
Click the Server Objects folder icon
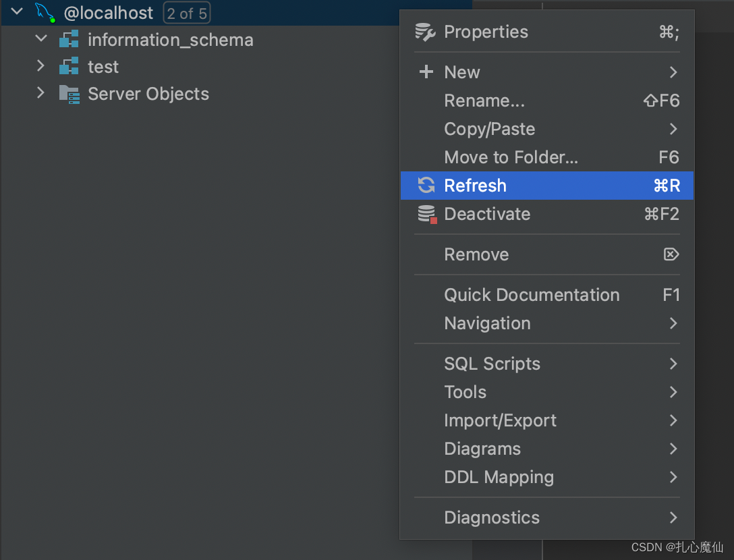[x=69, y=94]
